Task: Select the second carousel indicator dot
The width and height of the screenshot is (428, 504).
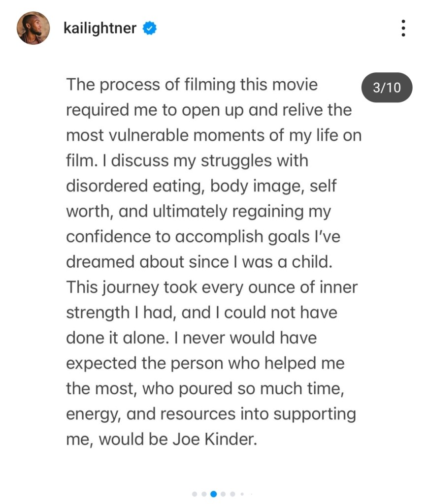Action: pos(204,494)
